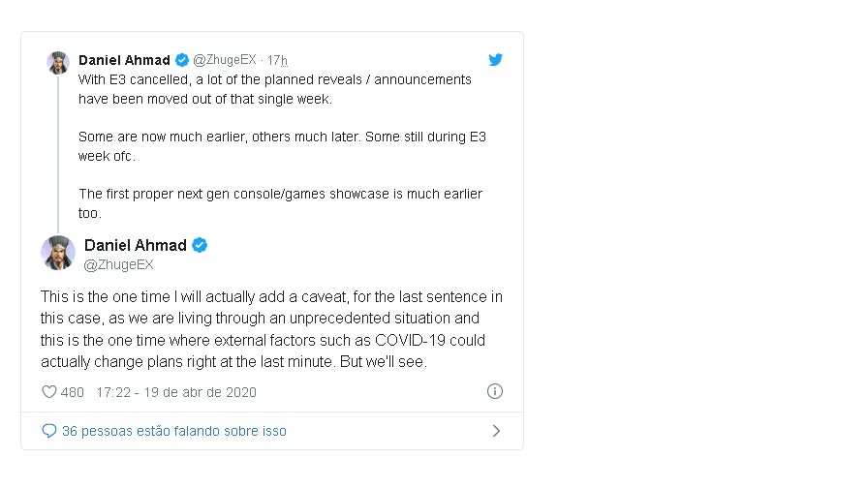Expand conversation with right chevron arrow

click(x=496, y=431)
